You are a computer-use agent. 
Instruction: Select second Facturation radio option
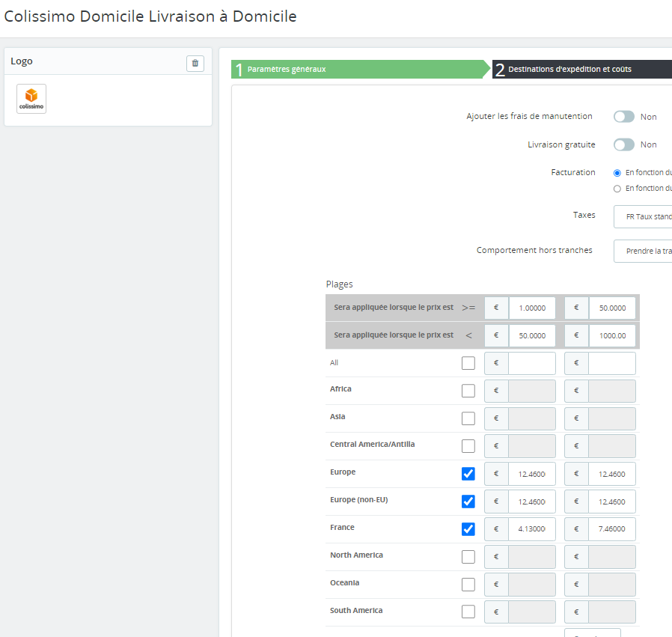(617, 189)
